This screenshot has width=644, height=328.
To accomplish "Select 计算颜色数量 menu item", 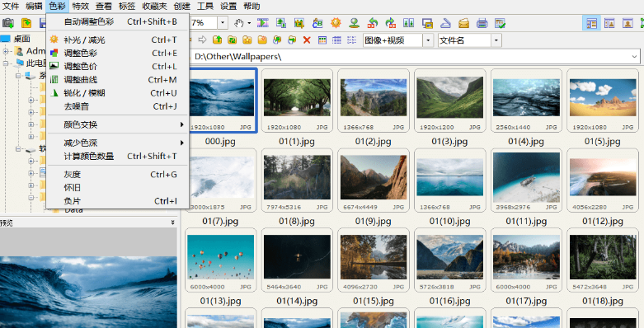I will click(x=118, y=156).
